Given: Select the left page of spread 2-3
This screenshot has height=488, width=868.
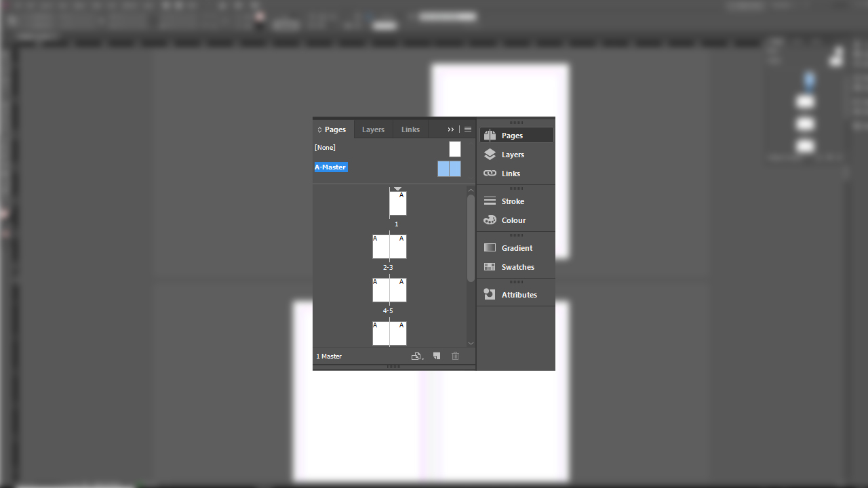Looking at the screenshot, I should (381, 247).
